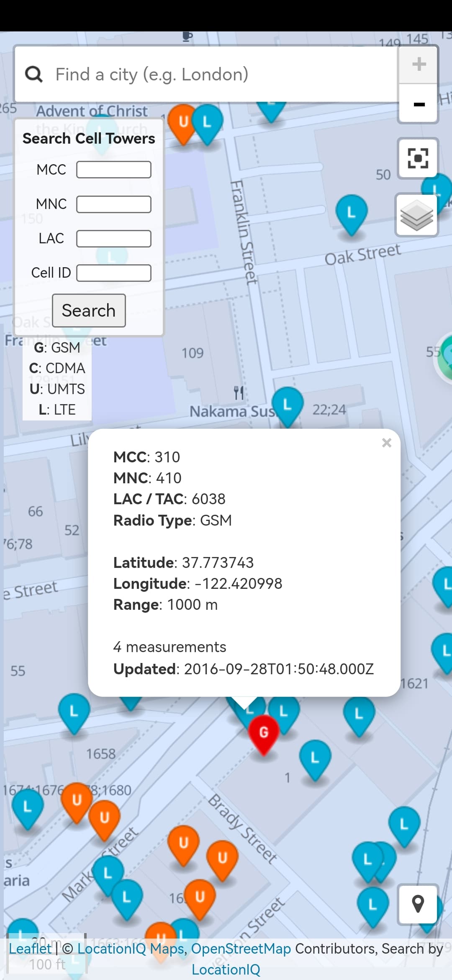Tap the 'Latitude: 37.773743' line
This screenshot has height=980, width=452.
(184, 562)
